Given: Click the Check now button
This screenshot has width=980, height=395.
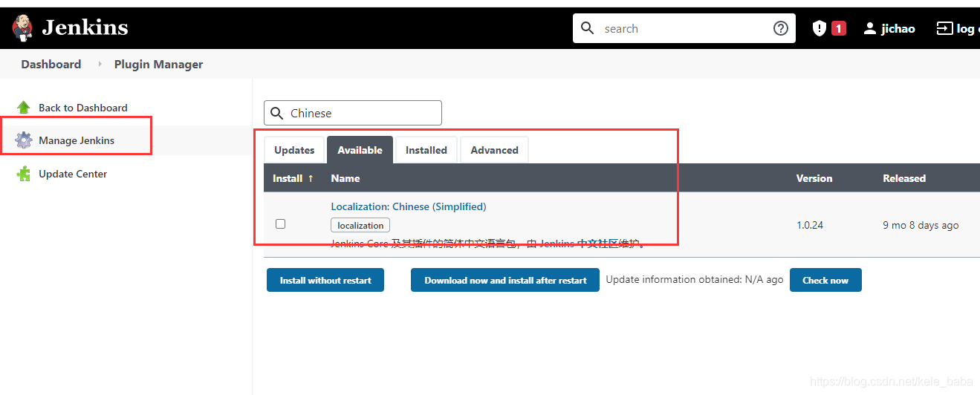Looking at the screenshot, I should click(825, 280).
